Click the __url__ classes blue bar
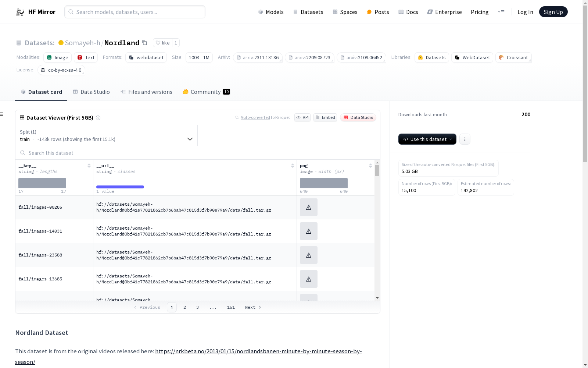Image resolution: width=588 pixels, height=368 pixels. click(x=120, y=187)
